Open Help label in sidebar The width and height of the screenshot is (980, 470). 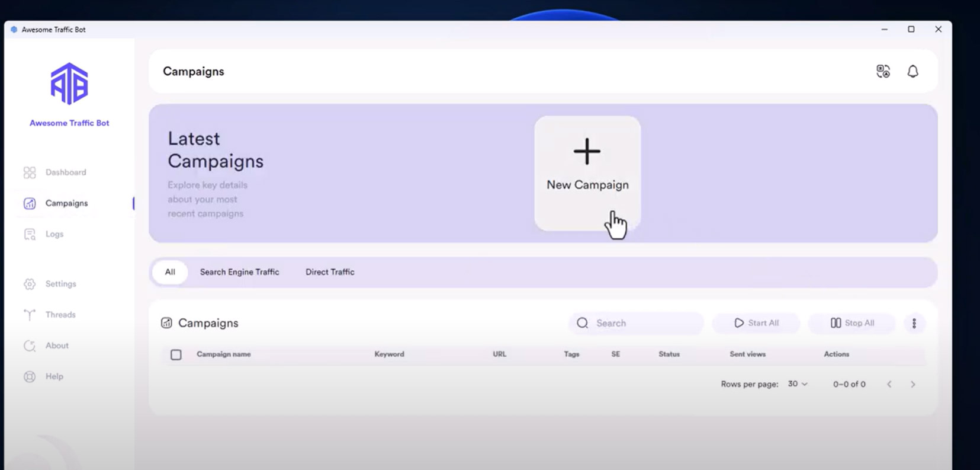[x=54, y=376]
